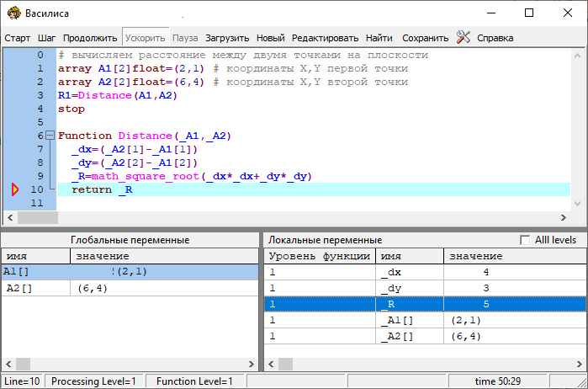The height and width of the screenshot is (389, 588).
Task: Click line number 4 in the gutter
Action: 40,109
